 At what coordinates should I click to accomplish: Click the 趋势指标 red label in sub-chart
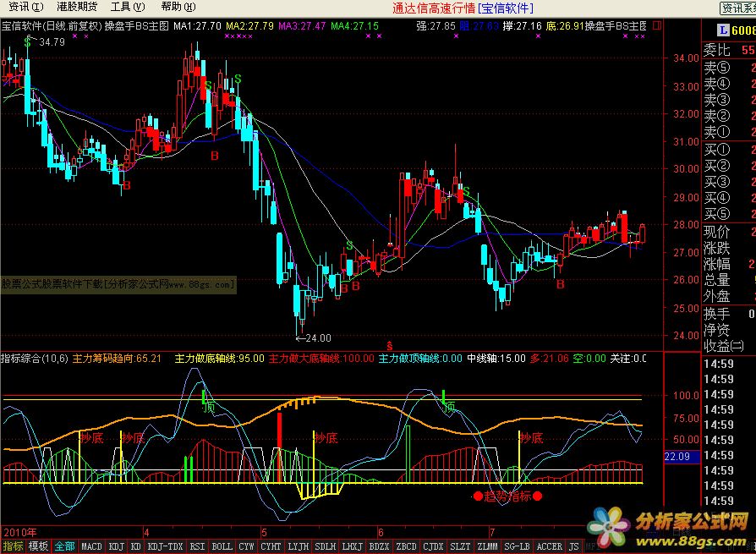click(x=507, y=496)
